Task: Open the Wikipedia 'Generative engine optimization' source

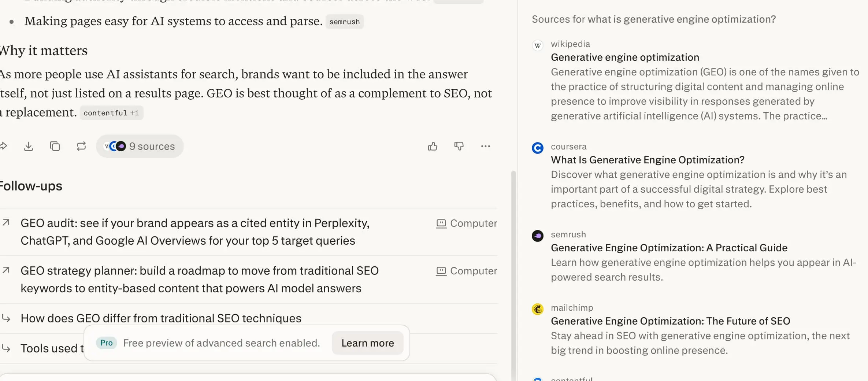Action: click(625, 57)
